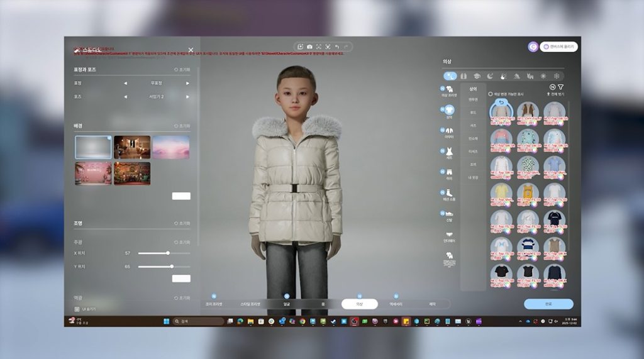Click the undo arrow in top toolbar
Screen dimensions: 644x359
pos(337,47)
